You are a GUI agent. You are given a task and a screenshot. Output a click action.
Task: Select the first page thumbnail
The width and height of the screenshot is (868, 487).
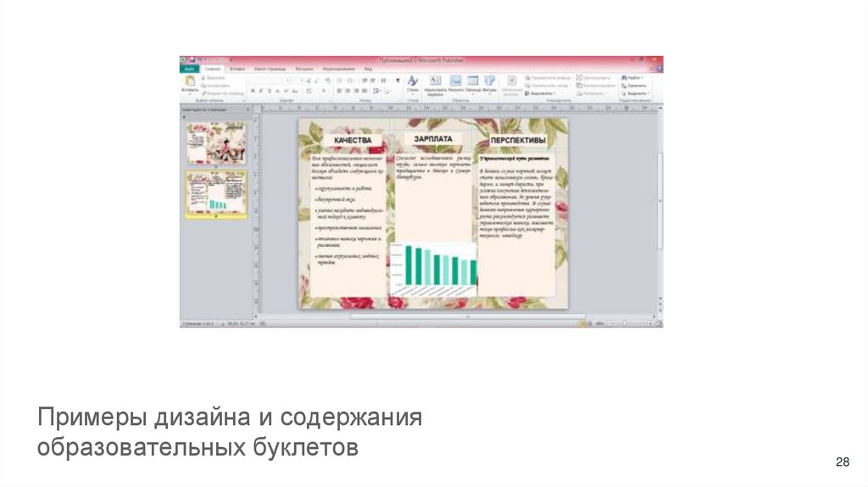pos(216,143)
